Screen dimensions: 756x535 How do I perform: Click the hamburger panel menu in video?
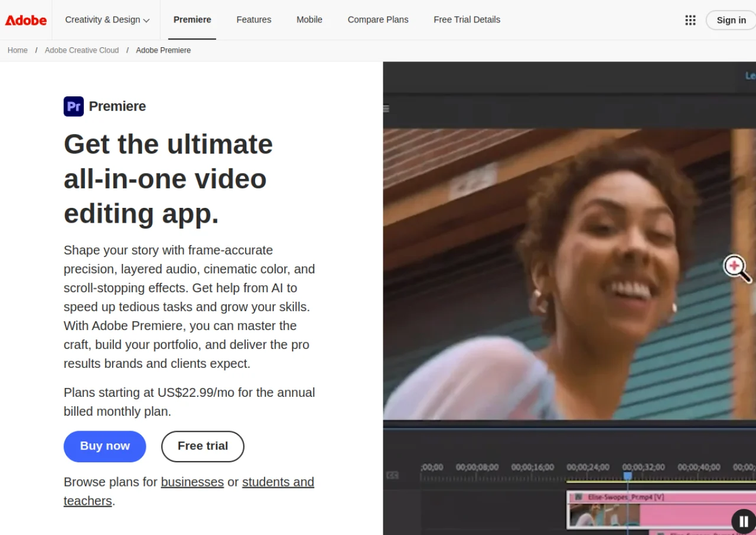tap(386, 109)
